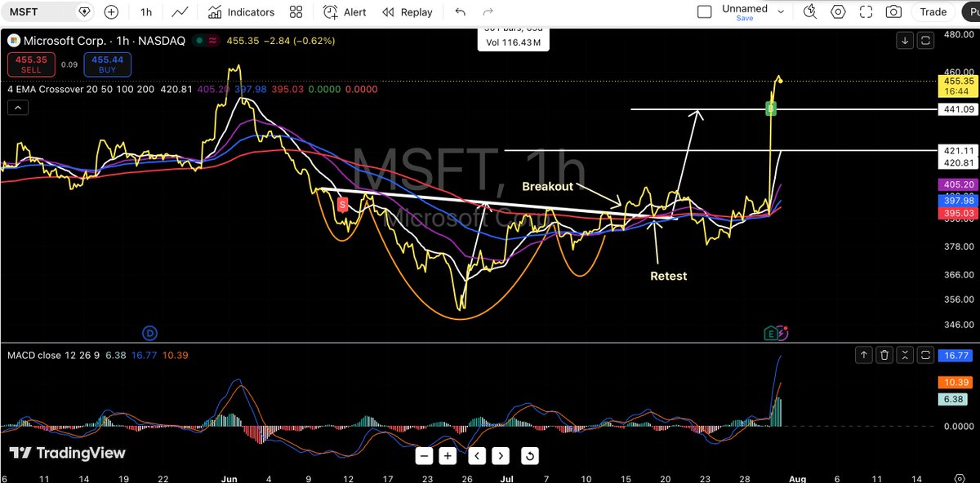Delete the MACD pane trash icon
This screenshot has height=483, width=980.
[x=884, y=355]
